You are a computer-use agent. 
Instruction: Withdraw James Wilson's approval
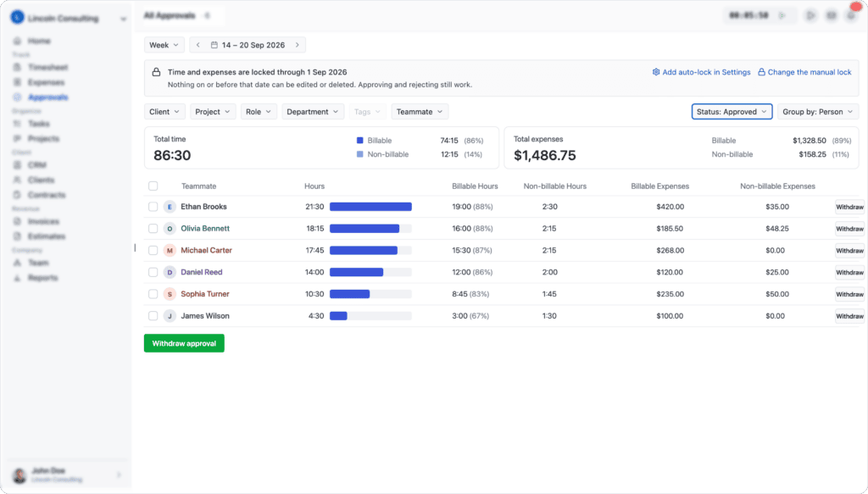[x=849, y=316]
